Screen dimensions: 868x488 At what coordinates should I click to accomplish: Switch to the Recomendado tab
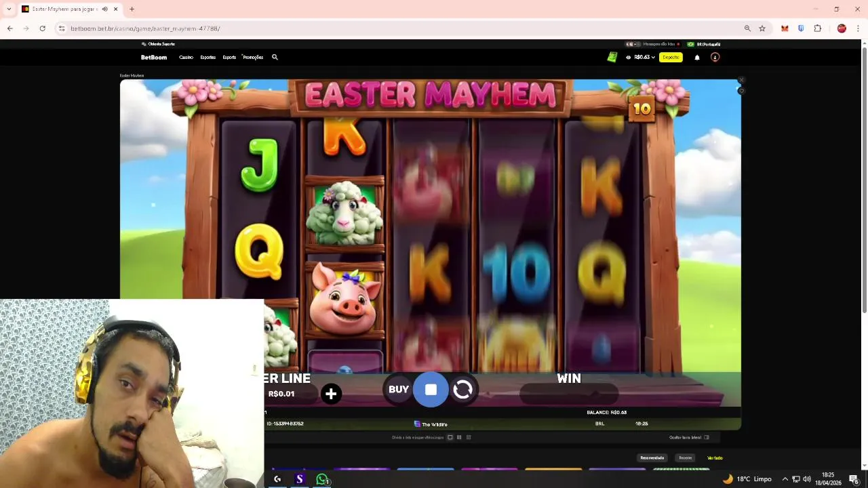click(x=652, y=457)
